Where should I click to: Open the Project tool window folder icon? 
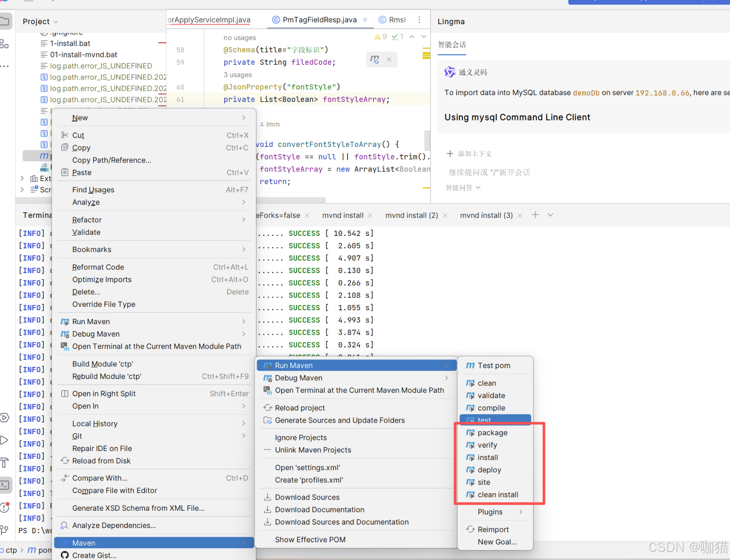[x=5, y=21]
